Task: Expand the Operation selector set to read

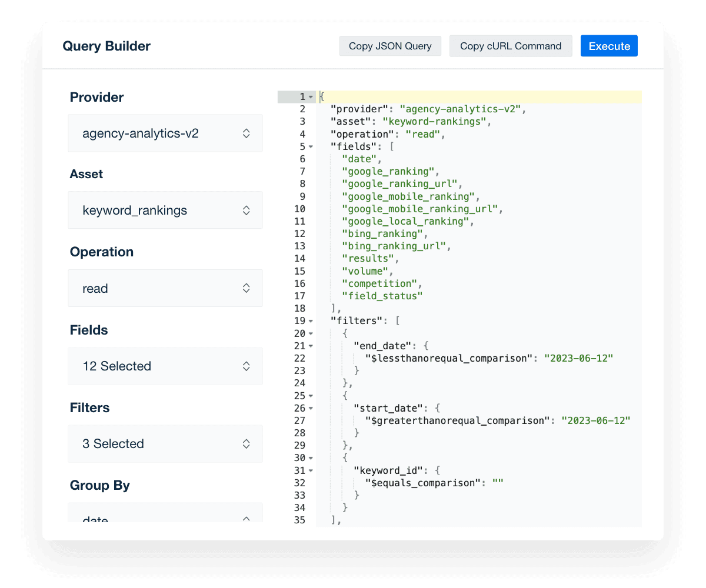Action: click(x=165, y=288)
